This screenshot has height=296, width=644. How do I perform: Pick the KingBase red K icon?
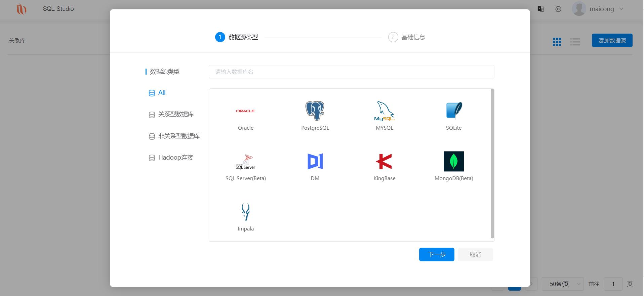[384, 161]
